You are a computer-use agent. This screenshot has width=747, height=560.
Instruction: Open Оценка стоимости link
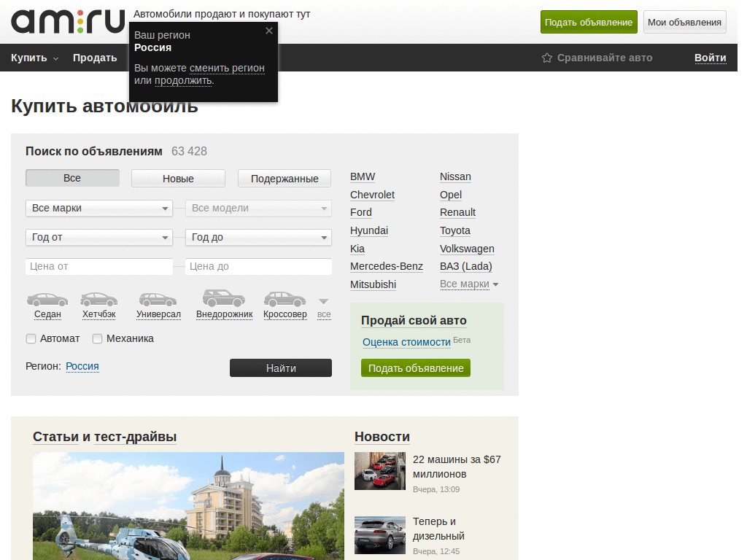(x=406, y=342)
